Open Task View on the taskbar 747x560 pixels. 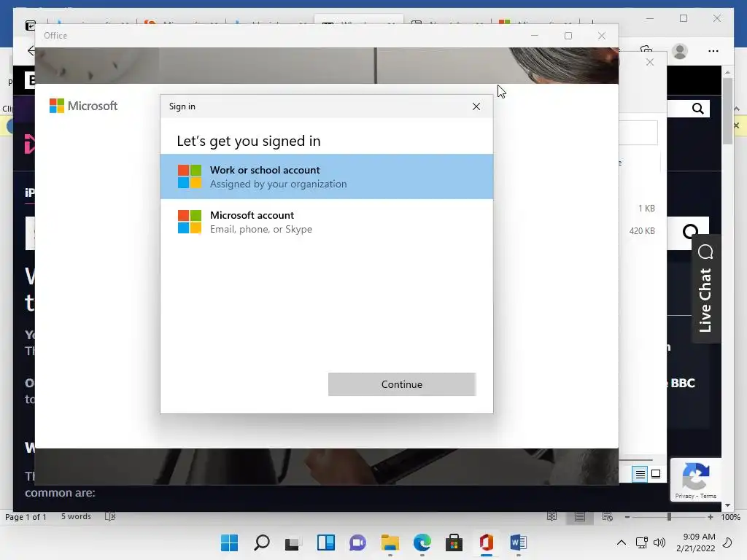[293, 542]
